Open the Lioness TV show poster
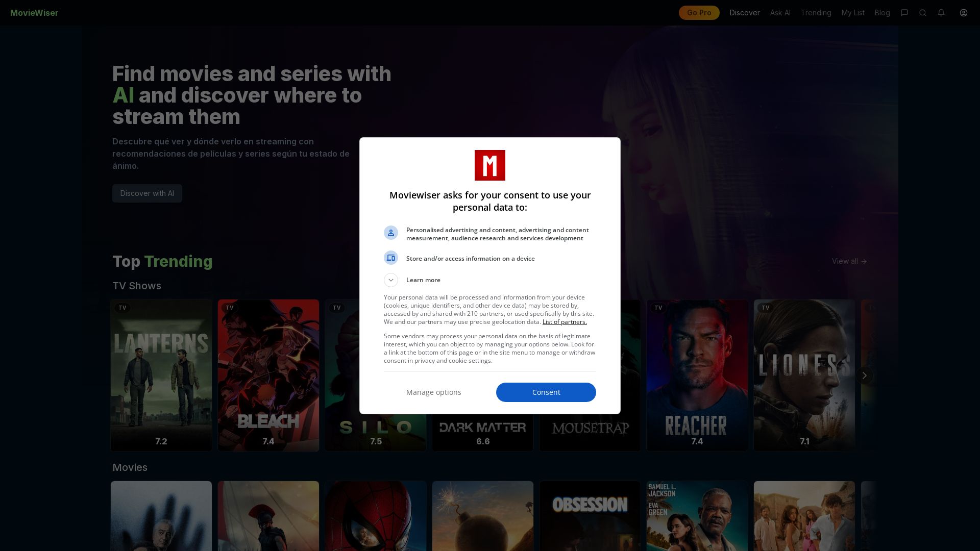Image resolution: width=980 pixels, height=551 pixels. [804, 375]
